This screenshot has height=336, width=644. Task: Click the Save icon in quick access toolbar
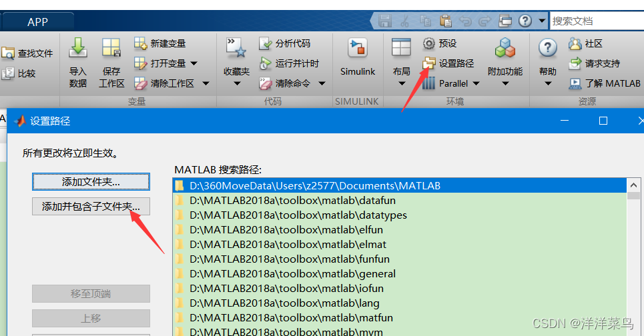coord(385,21)
